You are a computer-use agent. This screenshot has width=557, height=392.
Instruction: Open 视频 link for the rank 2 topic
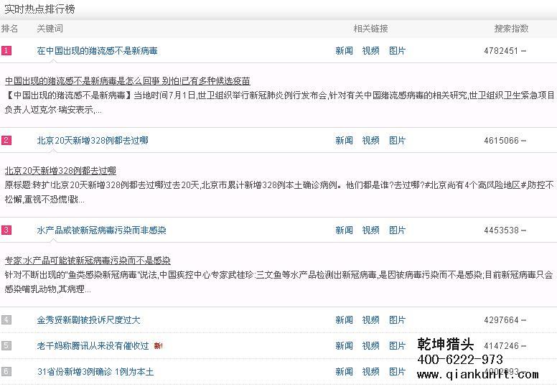(x=370, y=141)
